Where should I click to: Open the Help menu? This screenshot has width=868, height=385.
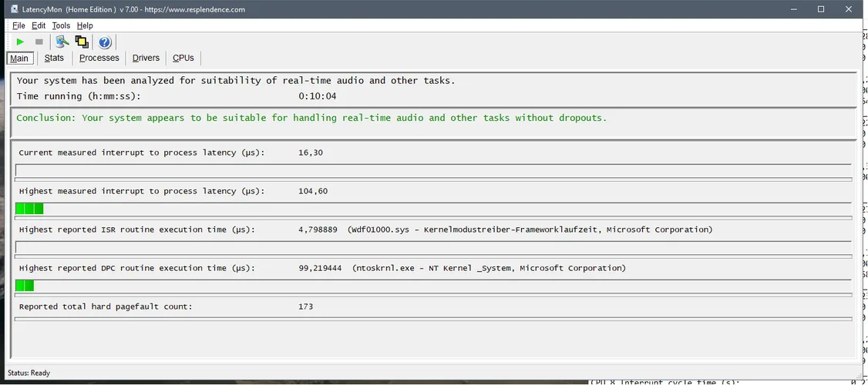85,25
